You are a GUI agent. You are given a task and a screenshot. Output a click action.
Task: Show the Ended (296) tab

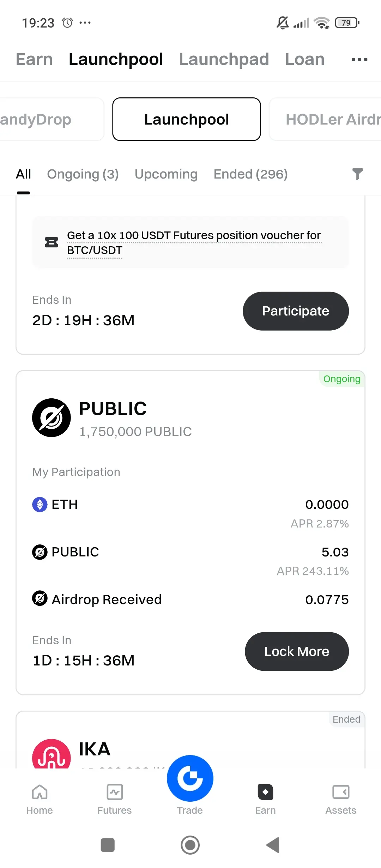251,174
